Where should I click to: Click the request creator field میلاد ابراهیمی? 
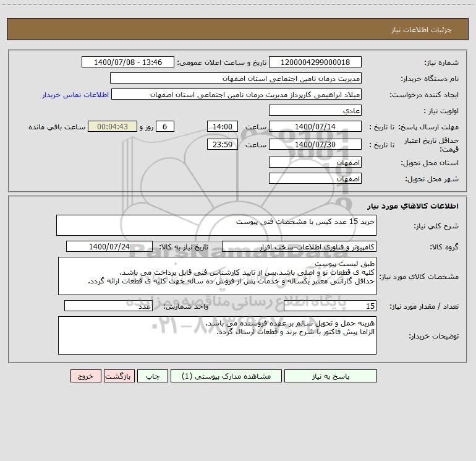(237, 94)
